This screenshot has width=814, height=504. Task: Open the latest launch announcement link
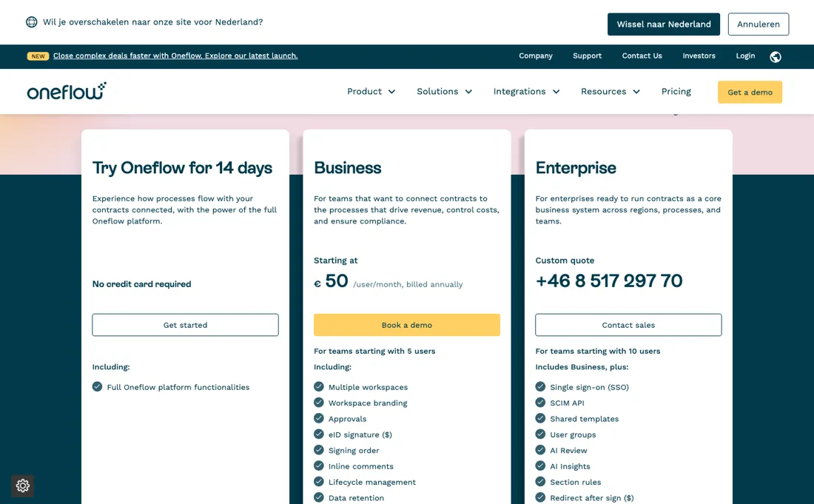click(175, 56)
